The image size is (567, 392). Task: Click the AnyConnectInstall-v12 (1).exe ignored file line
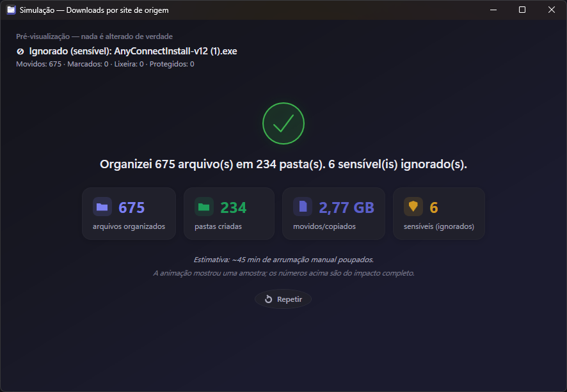click(x=127, y=51)
